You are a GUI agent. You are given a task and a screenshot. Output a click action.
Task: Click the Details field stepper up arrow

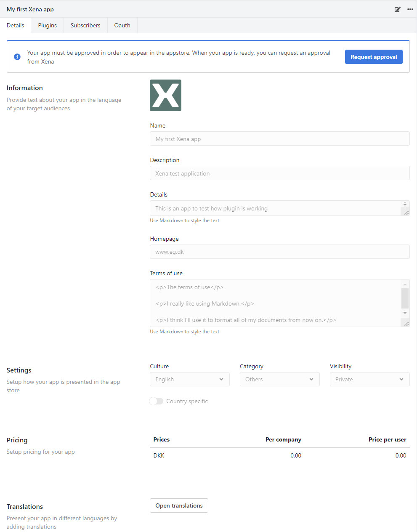(405, 203)
